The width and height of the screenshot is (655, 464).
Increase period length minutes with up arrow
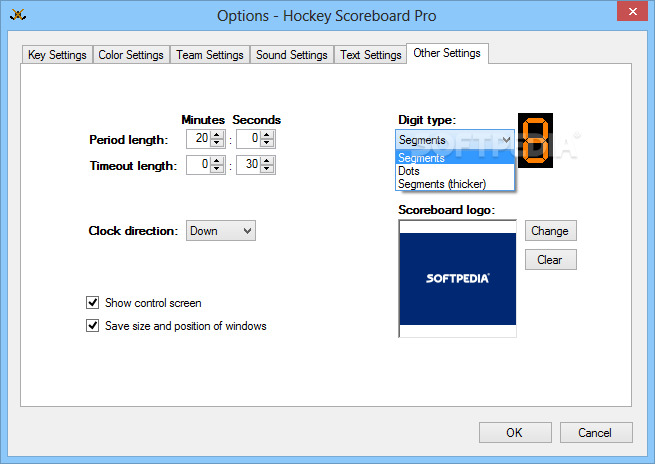click(217, 134)
